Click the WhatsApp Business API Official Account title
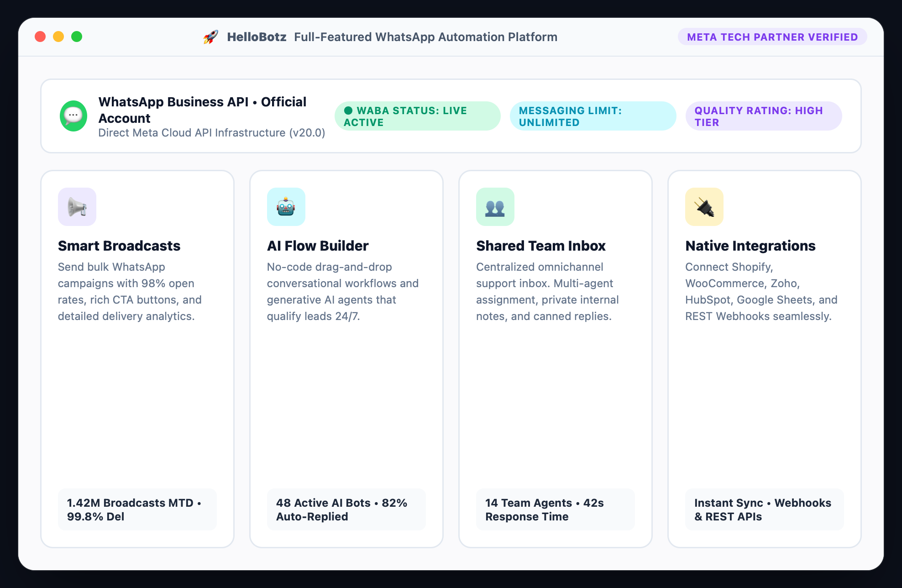 (x=203, y=110)
